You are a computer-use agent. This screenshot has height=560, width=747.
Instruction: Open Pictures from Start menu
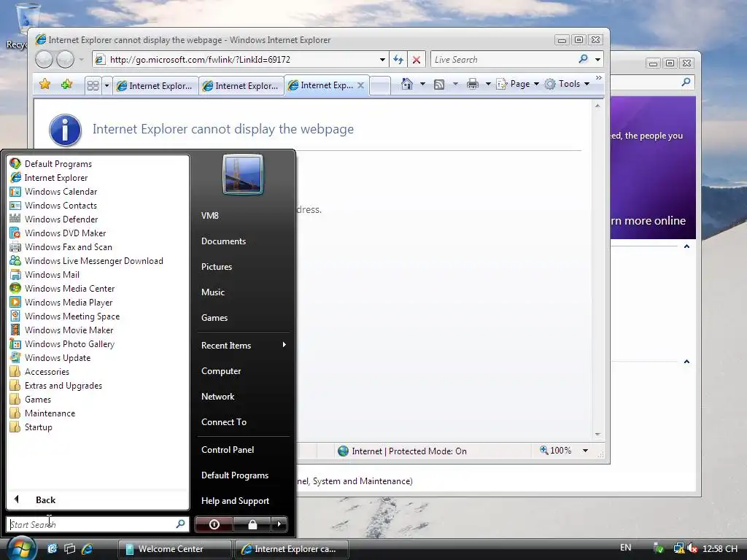click(x=216, y=267)
